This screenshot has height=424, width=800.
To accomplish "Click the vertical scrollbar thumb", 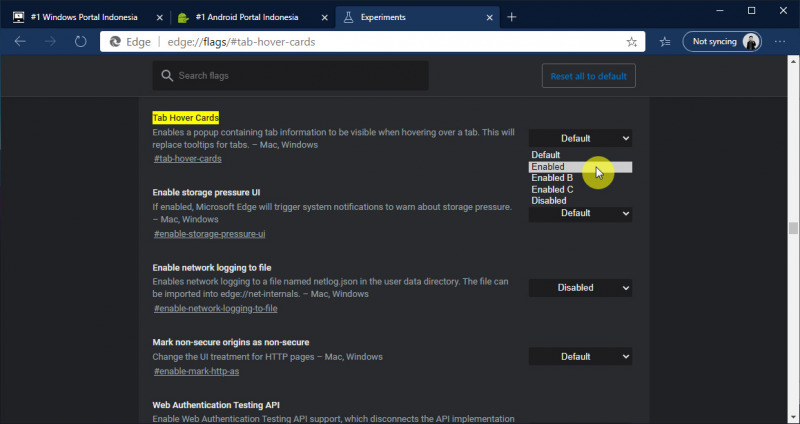I will (792, 228).
